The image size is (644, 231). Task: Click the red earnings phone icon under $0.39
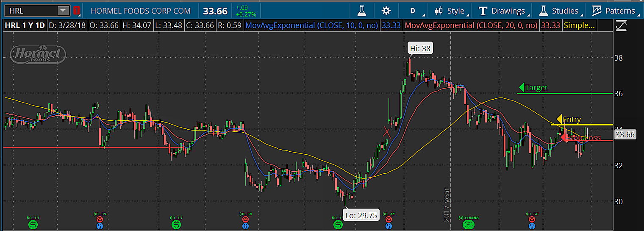[x=100, y=219]
